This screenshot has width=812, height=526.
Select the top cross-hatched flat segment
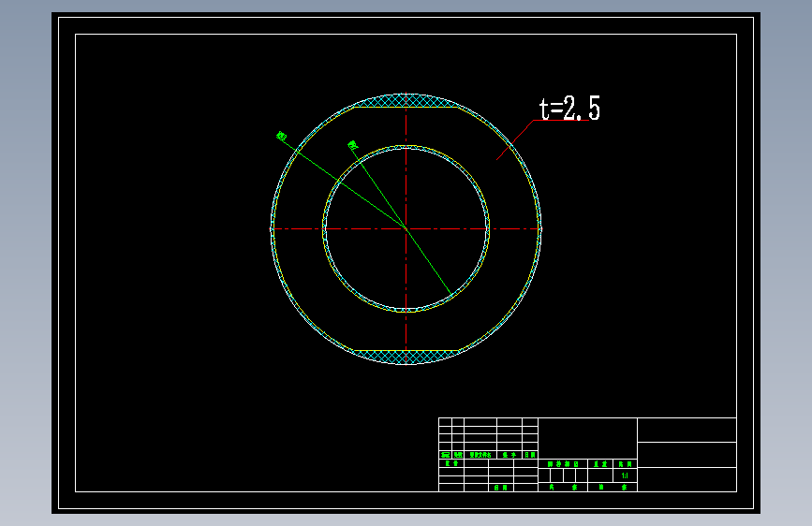406,100
